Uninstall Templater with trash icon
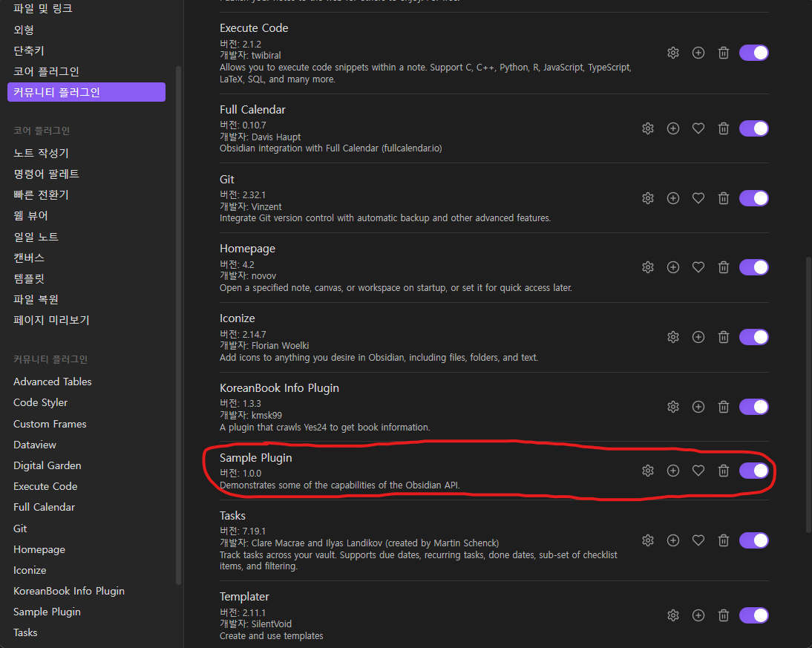 tap(724, 615)
